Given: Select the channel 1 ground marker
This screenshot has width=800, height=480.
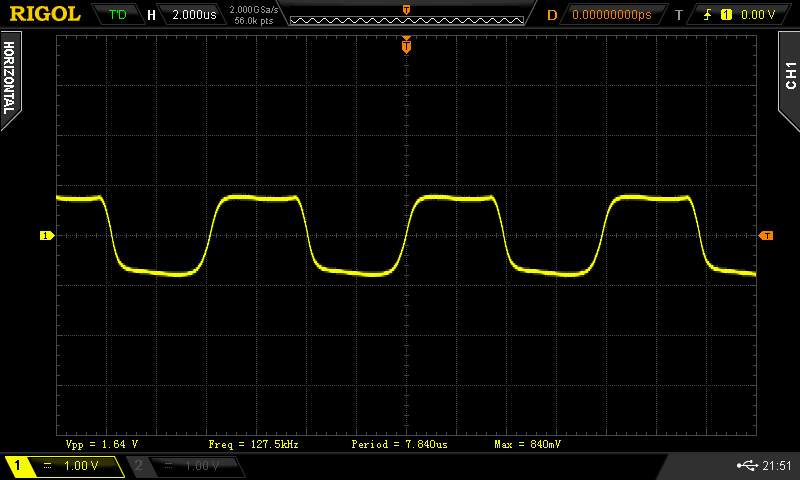Looking at the screenshot, I should point(45,236).
